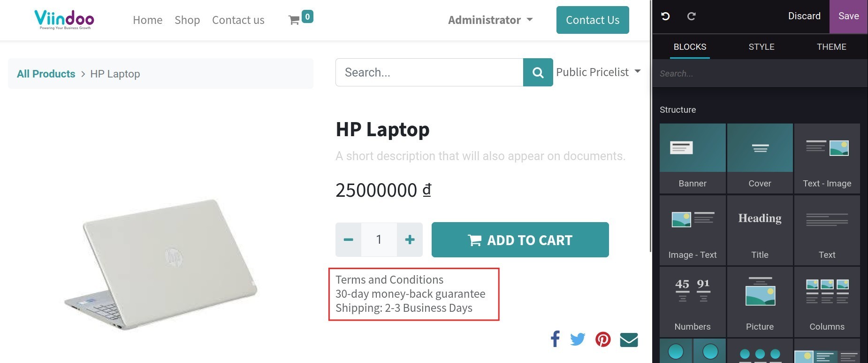This screenshot has height=363, width=868.
Task: Click the search magnifier button
Action: [x=538, y=72]
